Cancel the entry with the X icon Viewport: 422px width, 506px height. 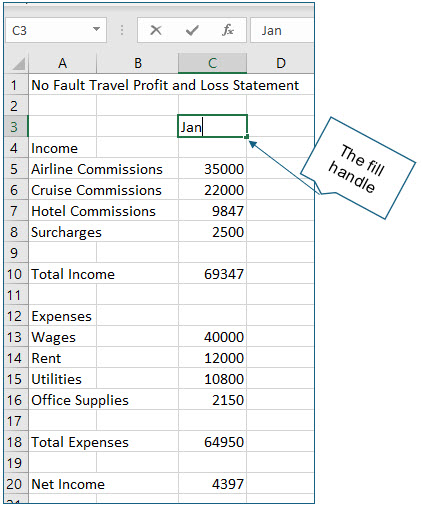click(156, 30)
